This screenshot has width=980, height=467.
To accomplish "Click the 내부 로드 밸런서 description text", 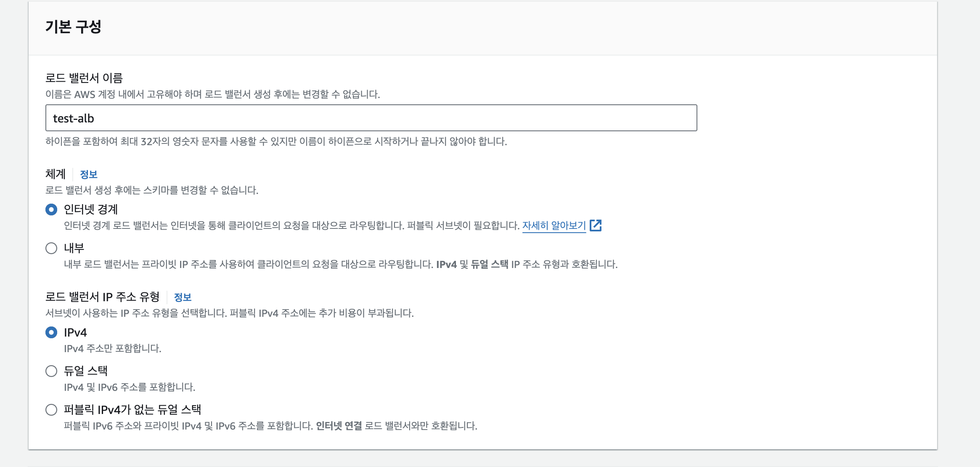I will (x=340, y=264).
